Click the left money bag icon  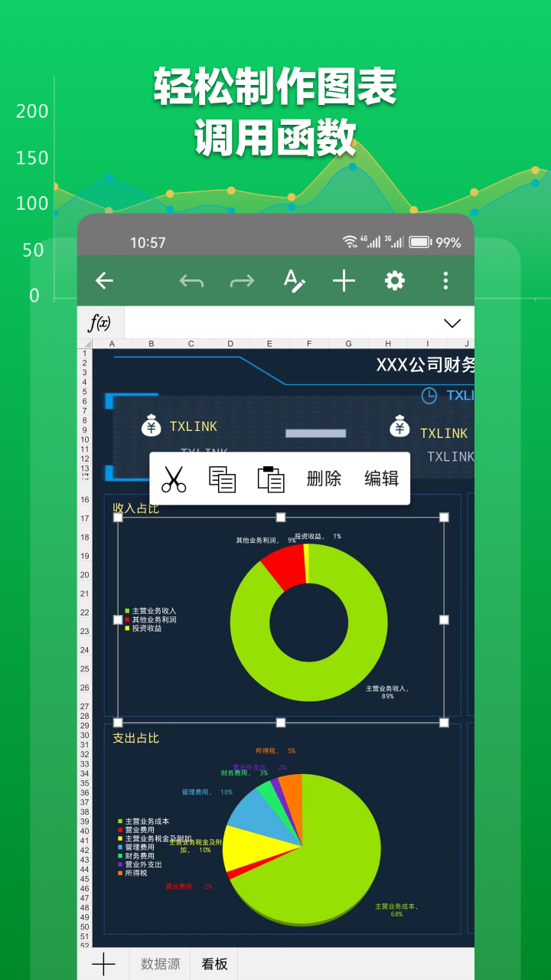click(x=151, y=426)
